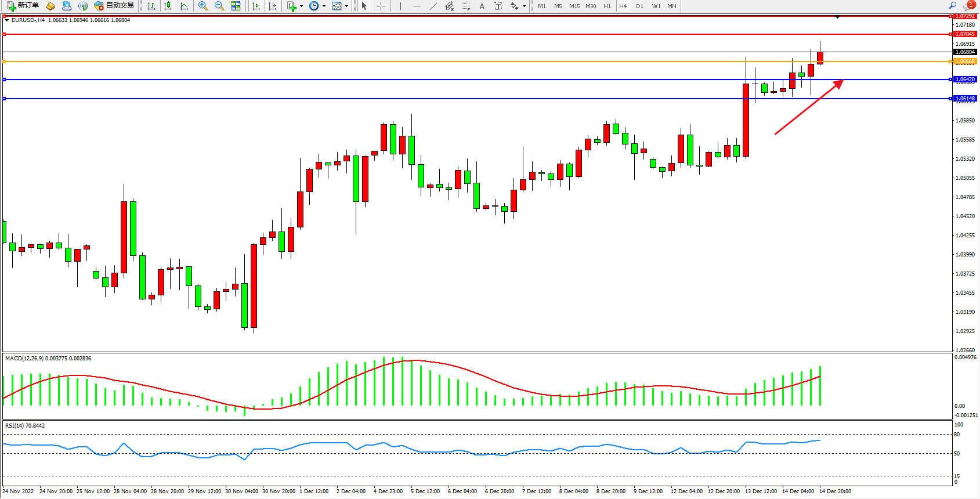Switch chart to bar chart mode
The height and width of the screenshot is (499, 980).
click(151, 6)
